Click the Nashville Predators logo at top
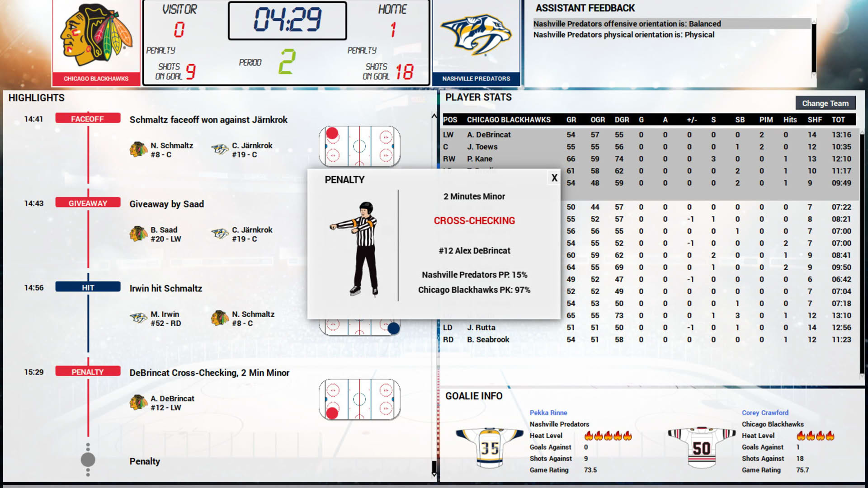The width and height of the screenshot is (868, 488). click(476, 35)
